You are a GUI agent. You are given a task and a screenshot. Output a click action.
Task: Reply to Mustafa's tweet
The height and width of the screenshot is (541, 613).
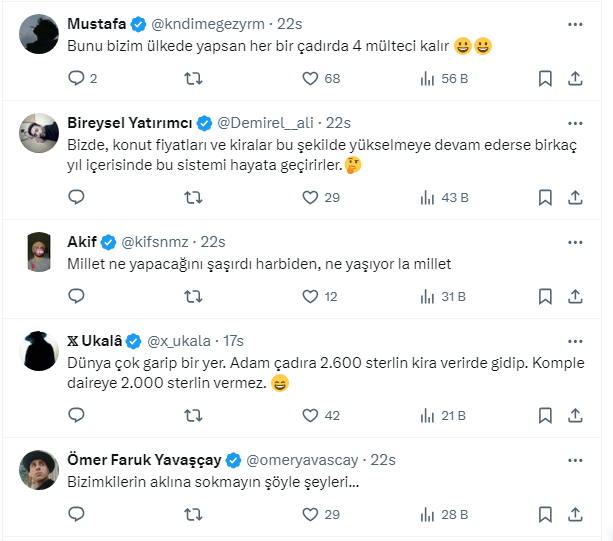(76, 78)
